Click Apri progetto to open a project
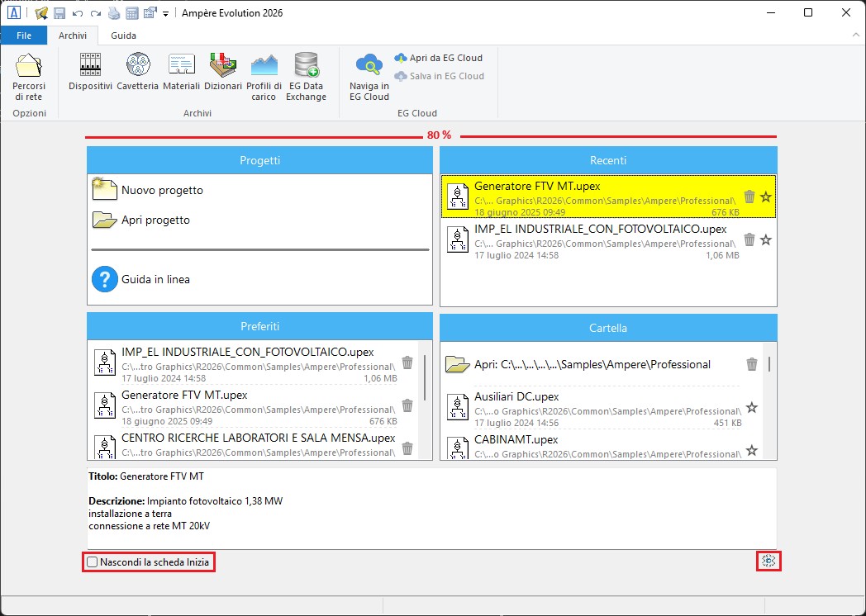Viewport: 866px width, 616px height. coord(140,220)
